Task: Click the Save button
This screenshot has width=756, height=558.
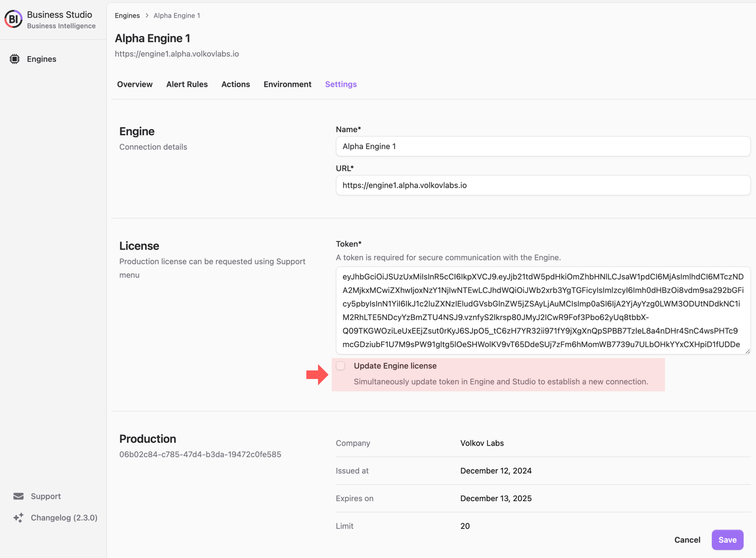Action: point(727,540)
